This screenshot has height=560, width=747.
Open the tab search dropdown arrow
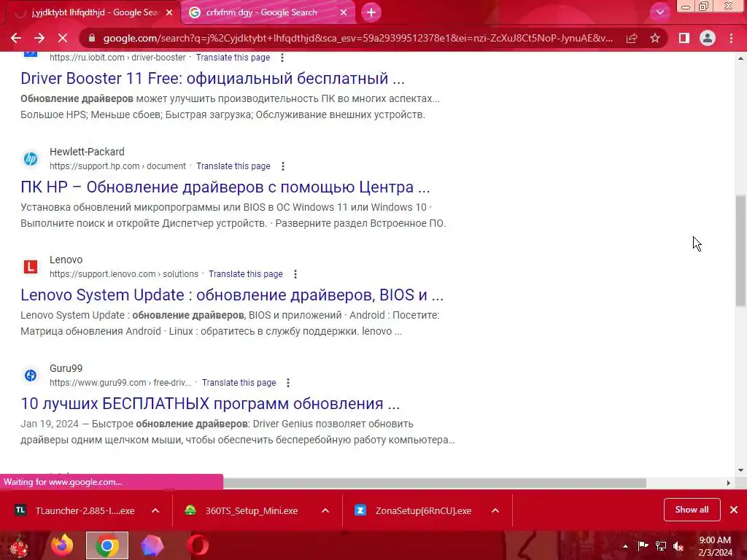pos(659,12)
